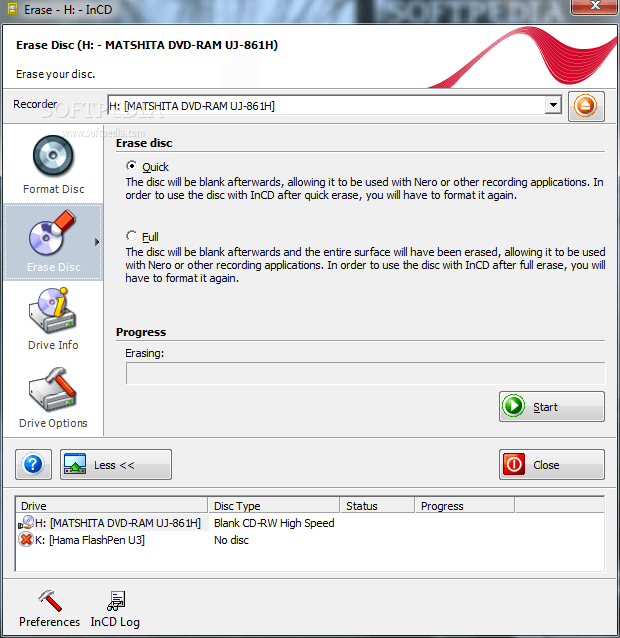Click the InCD title bar icon
The height and width of the screenshot is (638, 620).
pyautogui.click(x=12, y=9)
